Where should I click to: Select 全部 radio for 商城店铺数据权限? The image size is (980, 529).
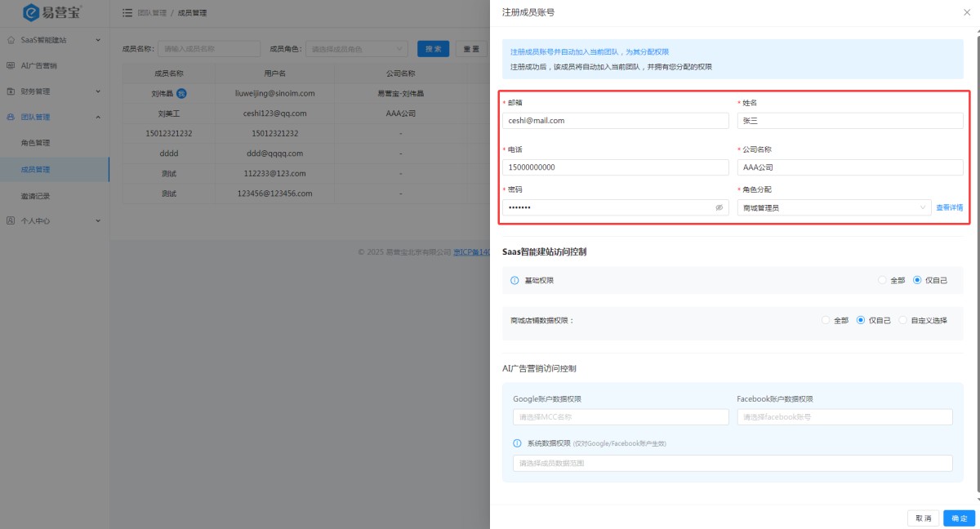(826, 320)
